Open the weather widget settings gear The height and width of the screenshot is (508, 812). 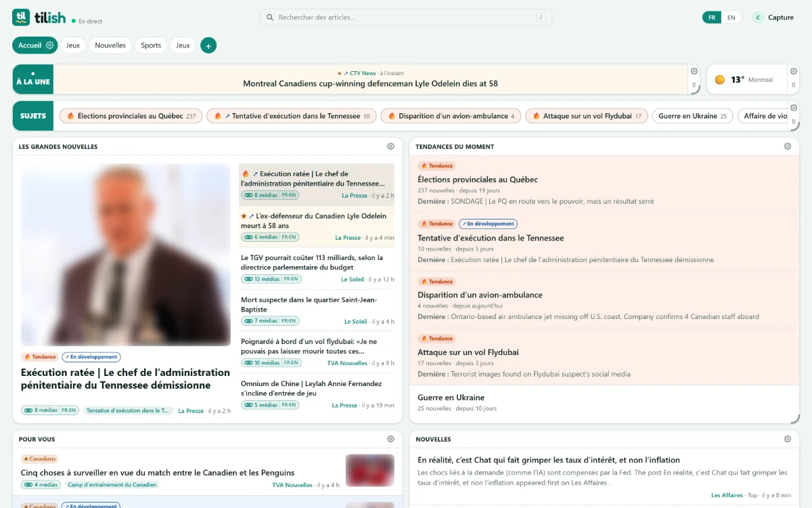pyautogui.click(x=794, y=71)
